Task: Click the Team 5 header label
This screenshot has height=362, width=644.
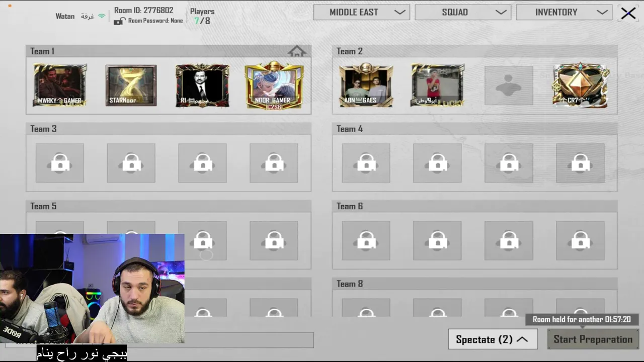Action: 43,206
